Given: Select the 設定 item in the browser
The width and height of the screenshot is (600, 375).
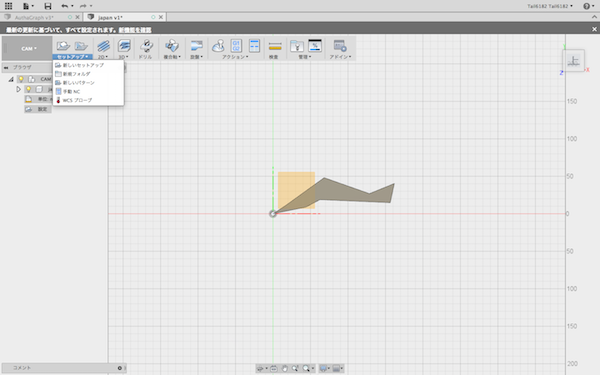Looking at the screenshot, I should click(x=38, y=109).
